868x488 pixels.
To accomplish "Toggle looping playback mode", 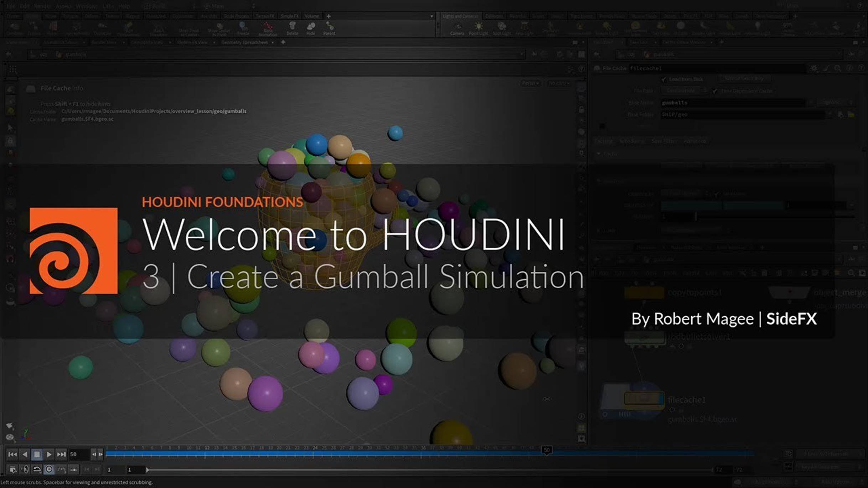I will pos(37,469).
